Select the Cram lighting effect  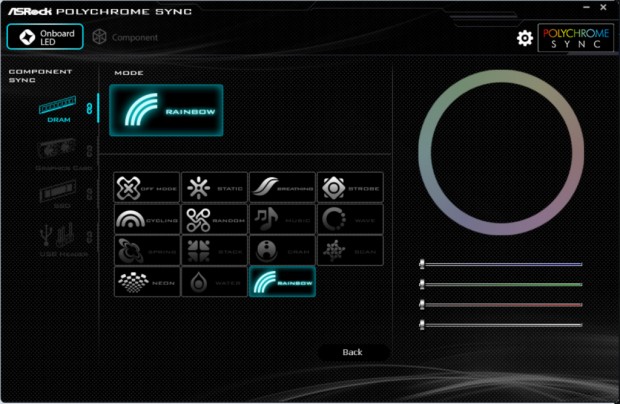tap(282, 251)
